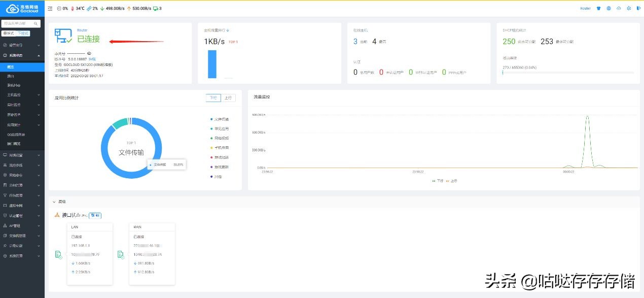Collapse the 高级 section chevron

tap(54, 202)
